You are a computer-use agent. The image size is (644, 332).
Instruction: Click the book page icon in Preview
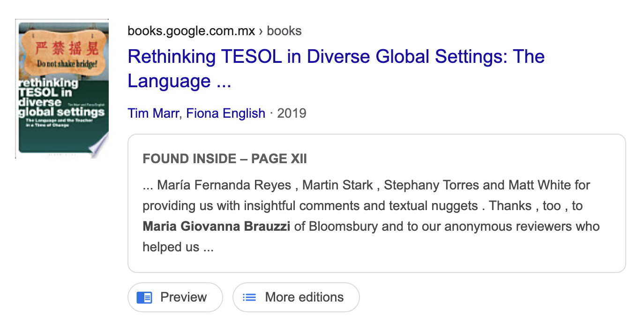click(x=144, y=297)
